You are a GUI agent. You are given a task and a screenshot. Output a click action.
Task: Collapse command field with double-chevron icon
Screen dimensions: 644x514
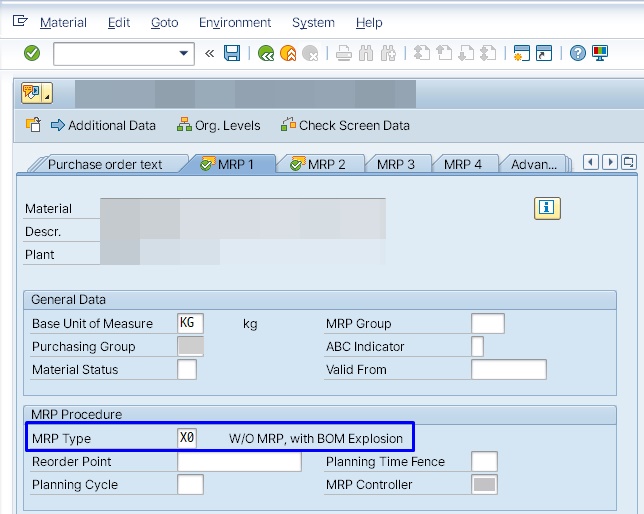(x=209, y=53)
